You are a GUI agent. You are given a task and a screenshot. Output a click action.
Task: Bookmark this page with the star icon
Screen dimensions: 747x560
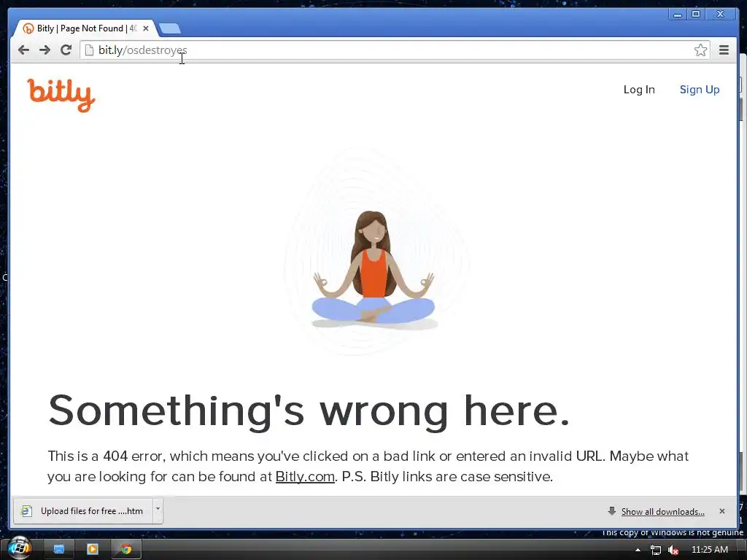tap(700, 50)
